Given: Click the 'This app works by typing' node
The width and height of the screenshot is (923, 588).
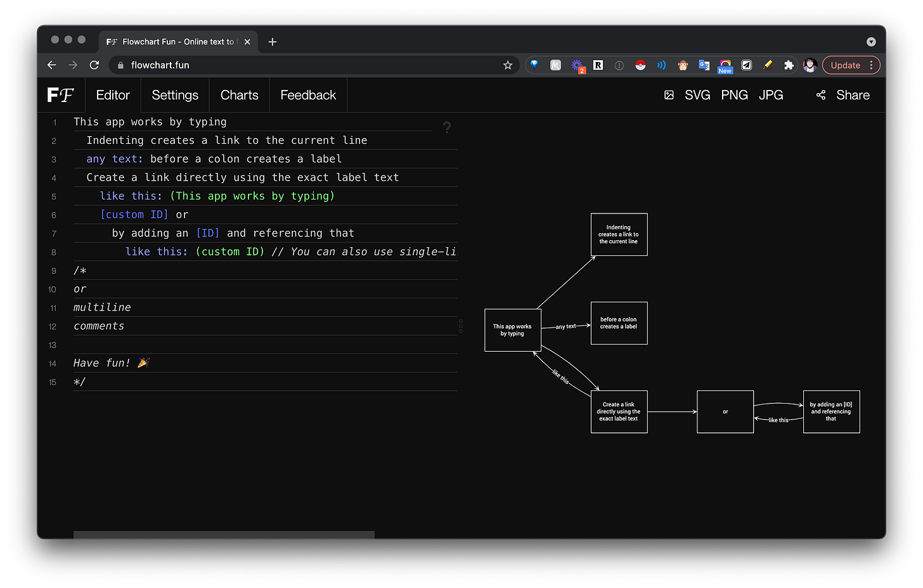Looking at the screenshot, I should click(512, 330).
